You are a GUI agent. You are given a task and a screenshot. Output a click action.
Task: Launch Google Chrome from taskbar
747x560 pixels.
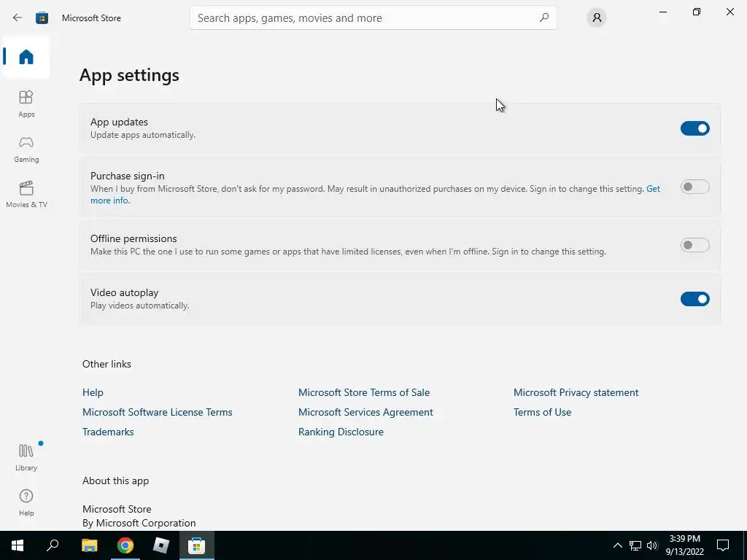[x=125, y=545]
